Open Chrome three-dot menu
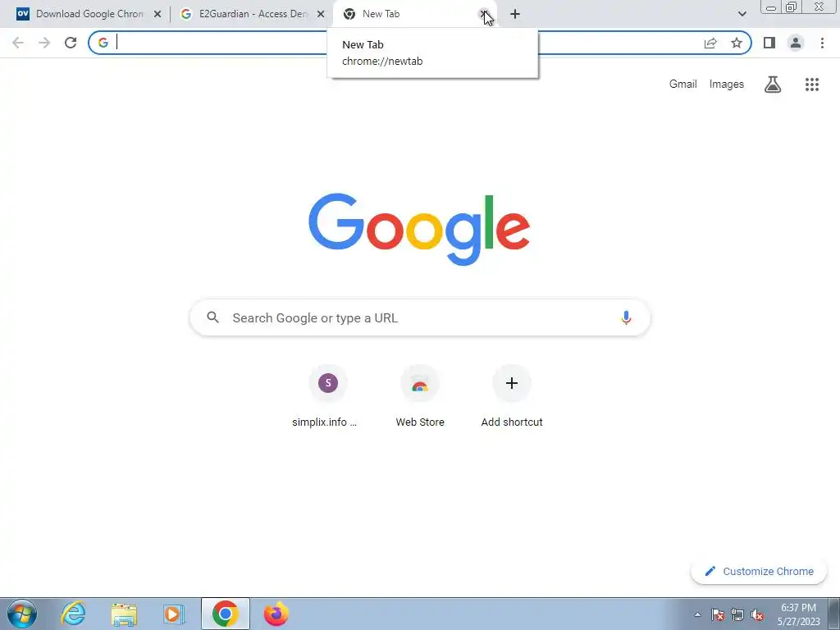 (822, 43)
